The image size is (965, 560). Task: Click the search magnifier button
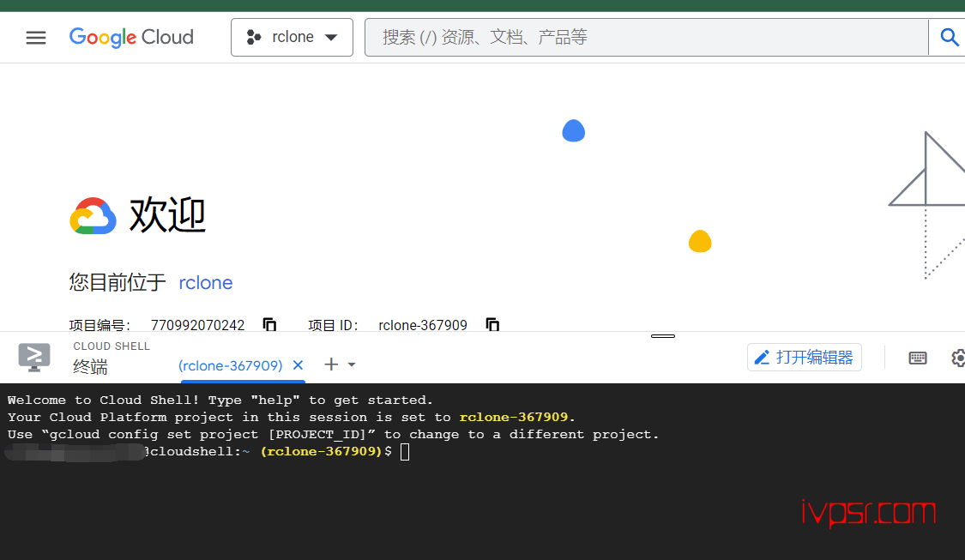[949, 38]
